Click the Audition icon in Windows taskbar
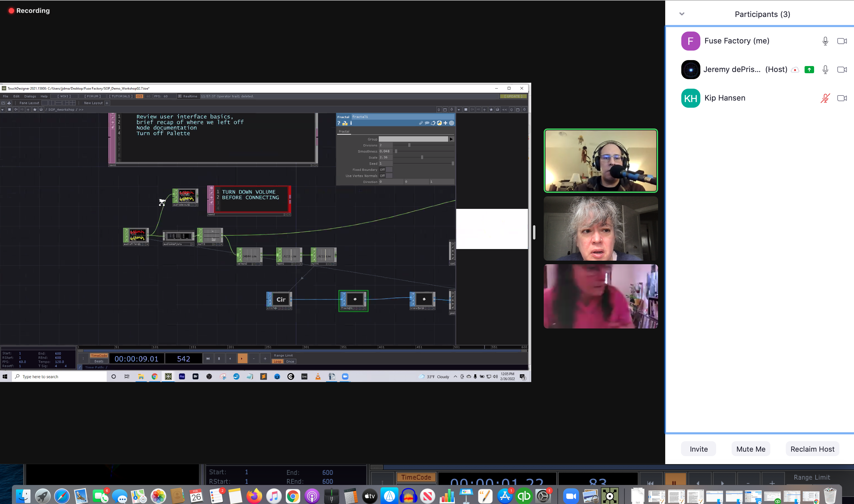854x504 pixels. pyautogui.click(x=182, y=377)
